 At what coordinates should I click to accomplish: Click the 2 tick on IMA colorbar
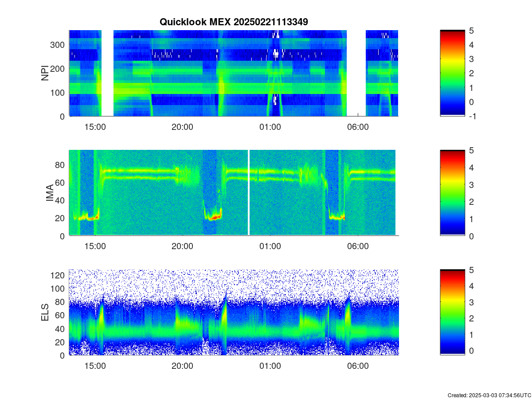point(471,202)
